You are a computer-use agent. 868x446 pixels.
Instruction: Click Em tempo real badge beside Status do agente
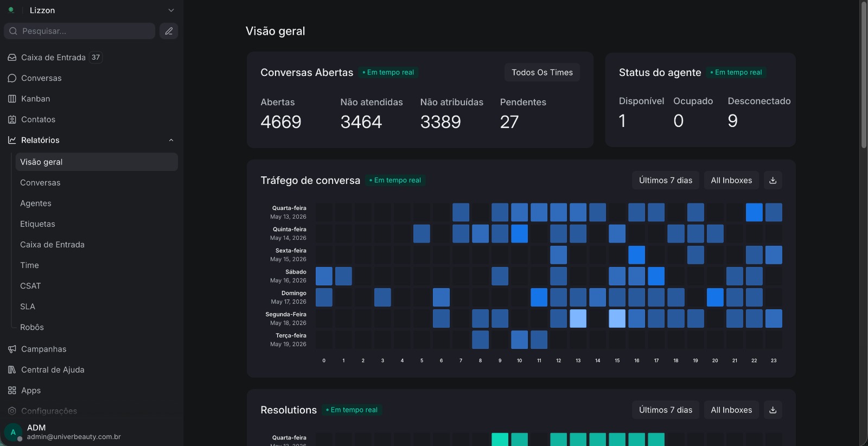tap(736, 72)
